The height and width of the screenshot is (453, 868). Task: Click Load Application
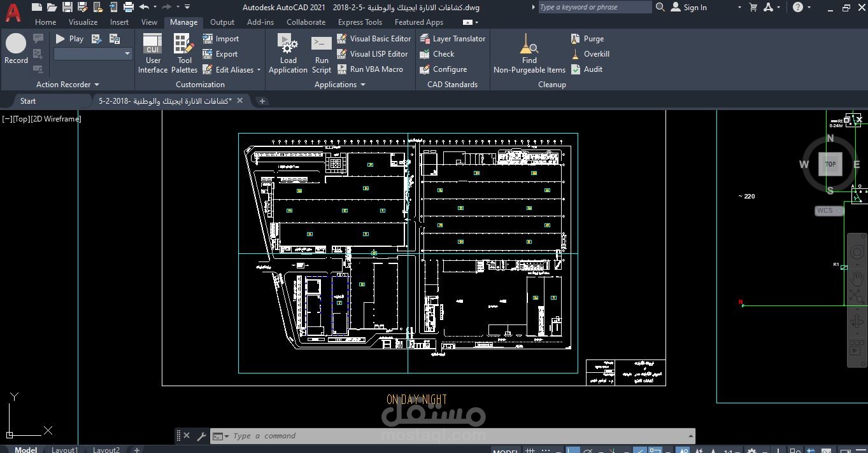click(x=288, y=53)
